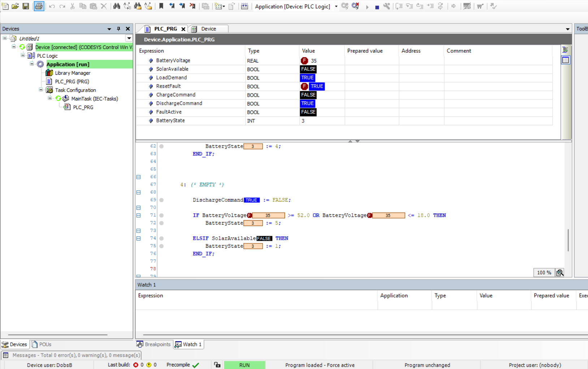The width and height of the screenshot is (588, 369).
Task: Click the Login gear icon
Action: pyautogui.click(x=345, y=6)
